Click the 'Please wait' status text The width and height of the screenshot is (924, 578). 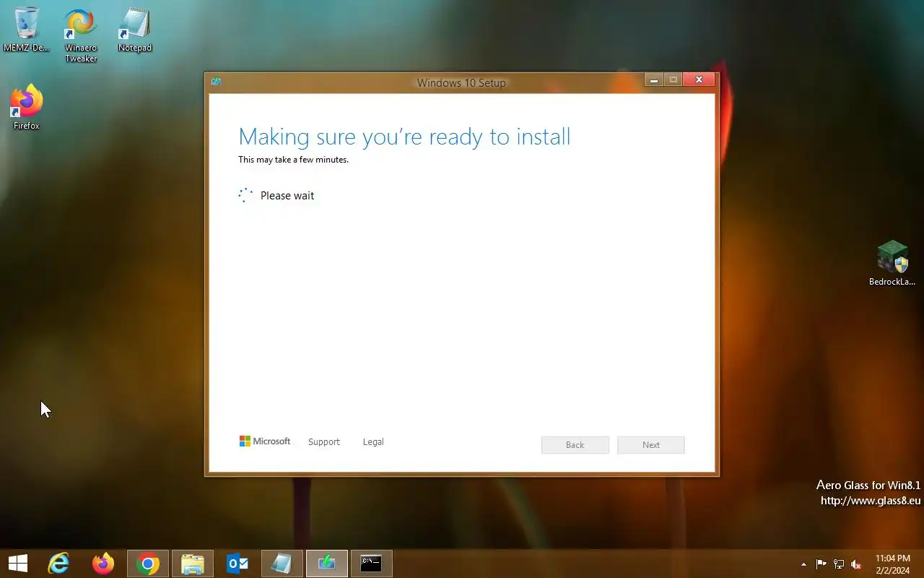(x=287, y=196)
